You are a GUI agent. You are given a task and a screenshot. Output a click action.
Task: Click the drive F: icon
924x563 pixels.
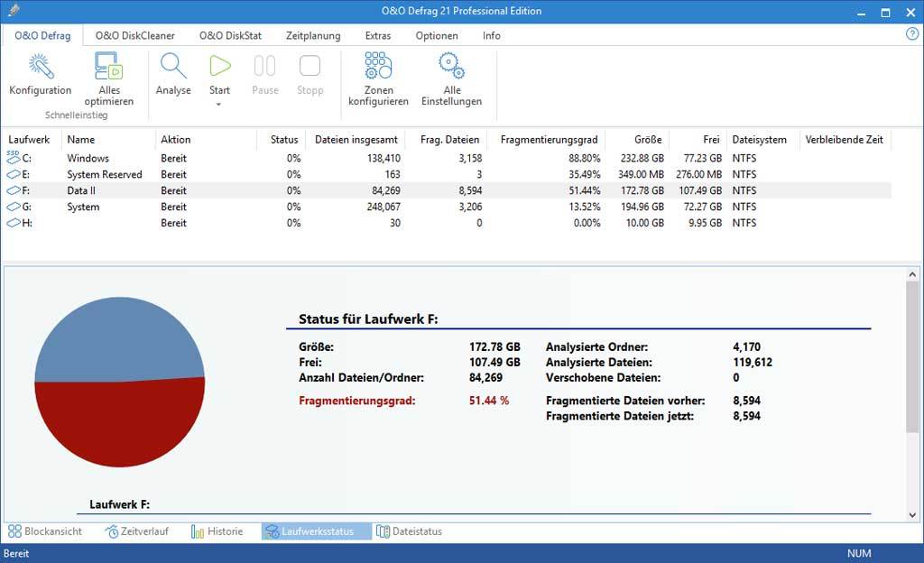pos(14,190)
